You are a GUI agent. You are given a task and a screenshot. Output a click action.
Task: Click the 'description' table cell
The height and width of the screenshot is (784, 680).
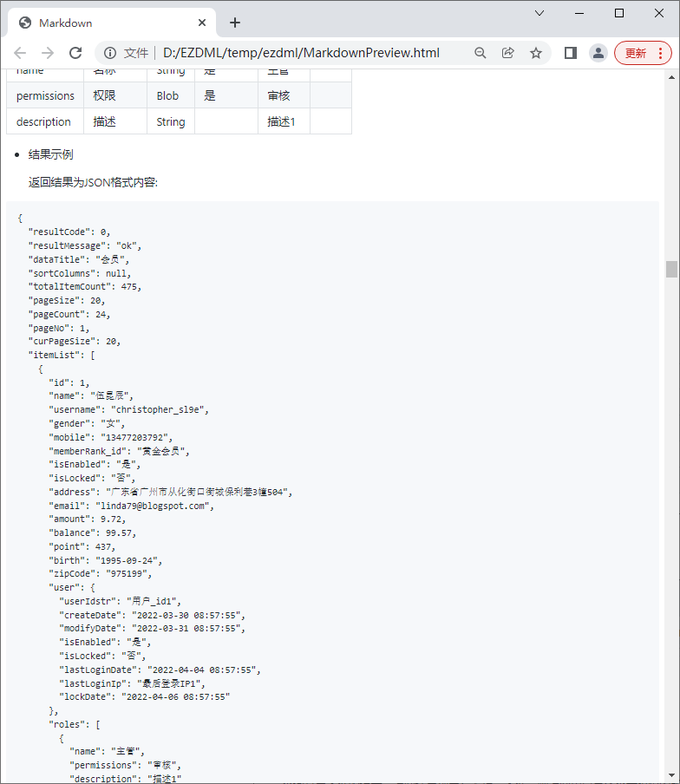(45, 121)
